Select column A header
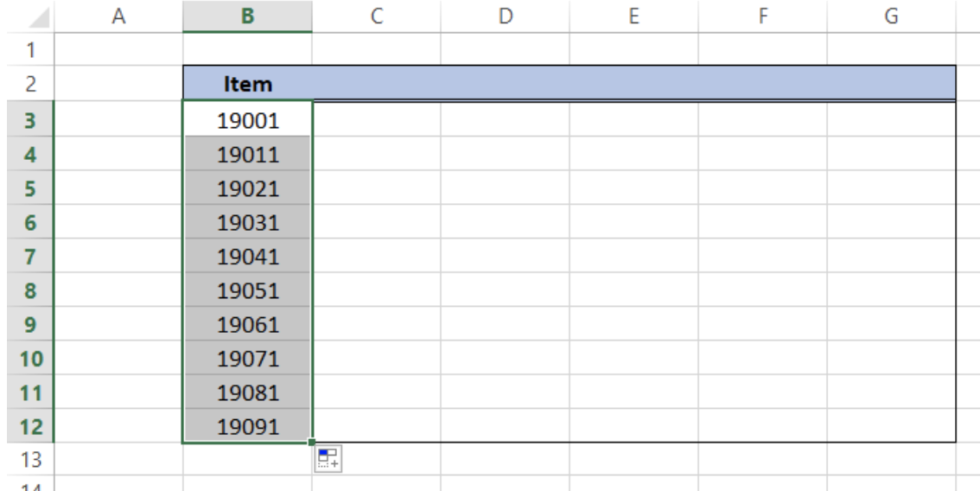This screenshot has height=491, width=980. [x=118, y=16]
